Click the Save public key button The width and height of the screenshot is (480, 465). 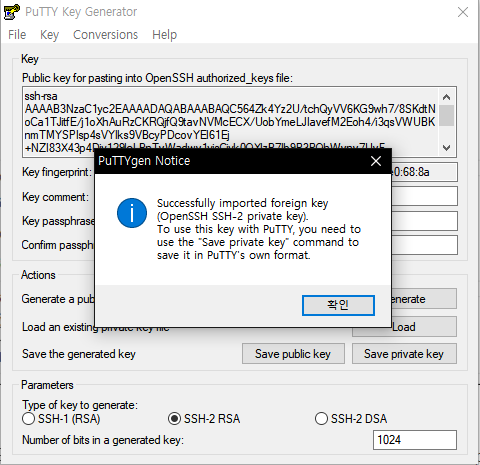point(293,354)
